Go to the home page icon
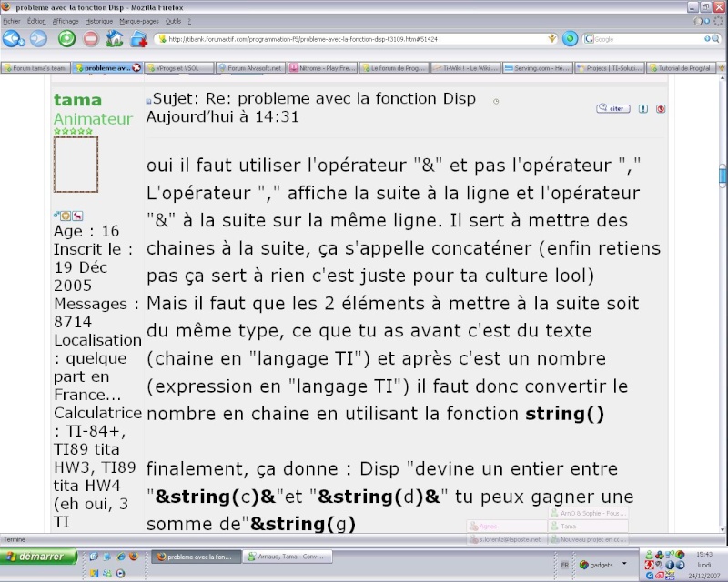 tap(115, 39)
